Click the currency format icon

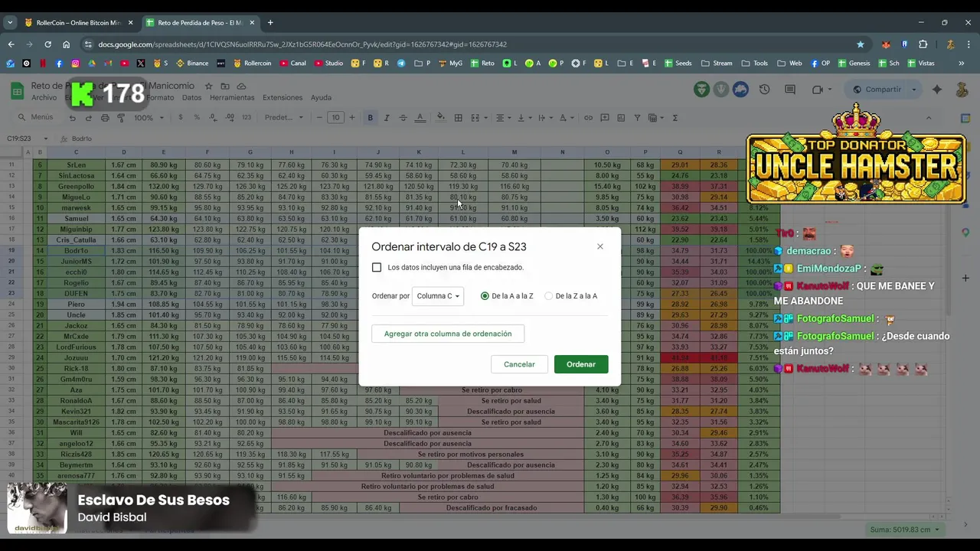[181, 118]
